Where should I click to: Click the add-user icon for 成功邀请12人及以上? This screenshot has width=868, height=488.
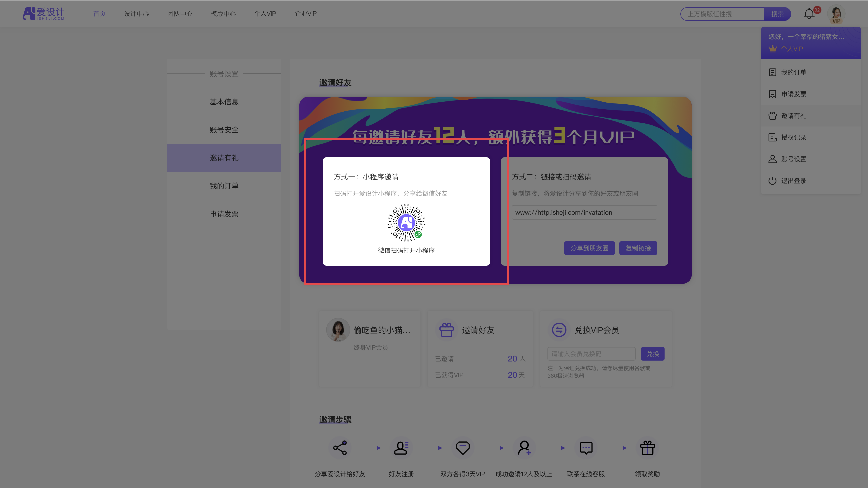tap(524, 448)
